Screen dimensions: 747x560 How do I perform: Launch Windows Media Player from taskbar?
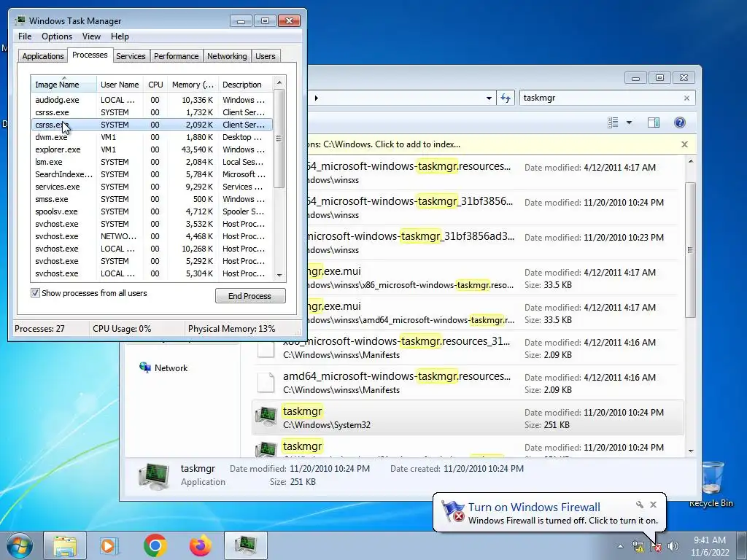pos(109,545)
